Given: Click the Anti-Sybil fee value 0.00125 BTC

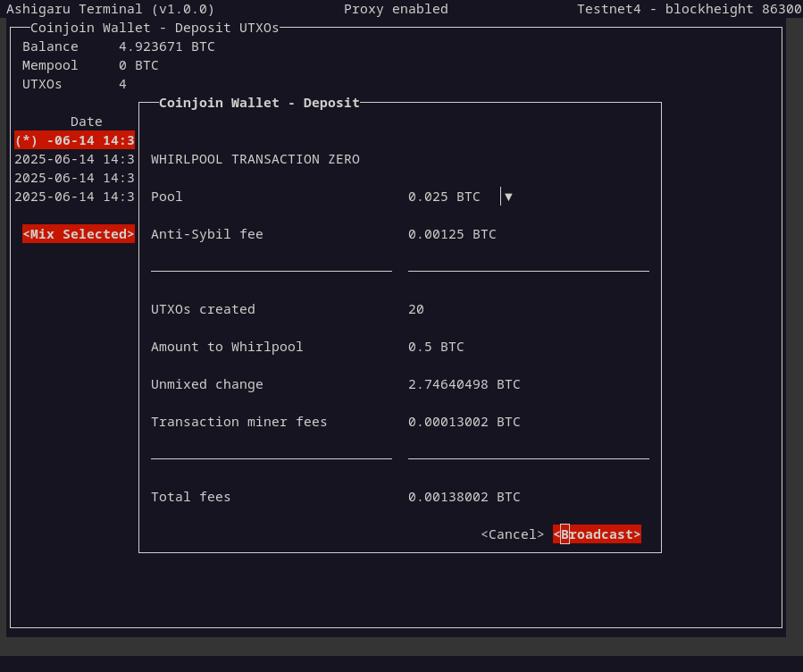Looking at the screenshot, I should (x=452, y=234).
